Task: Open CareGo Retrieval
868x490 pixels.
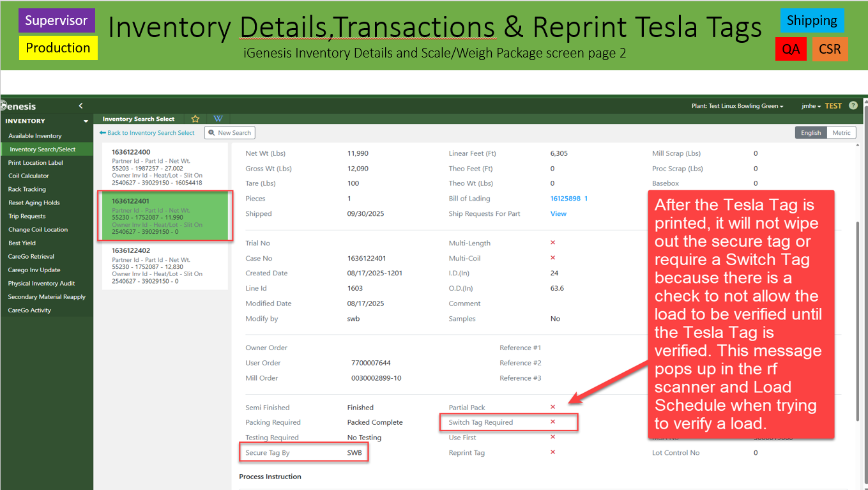Action: click(31, 256)
